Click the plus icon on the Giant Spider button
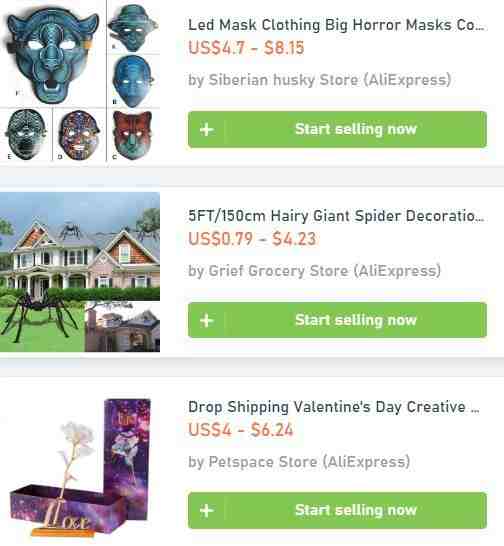504x546 pixels. coord(207,320)
